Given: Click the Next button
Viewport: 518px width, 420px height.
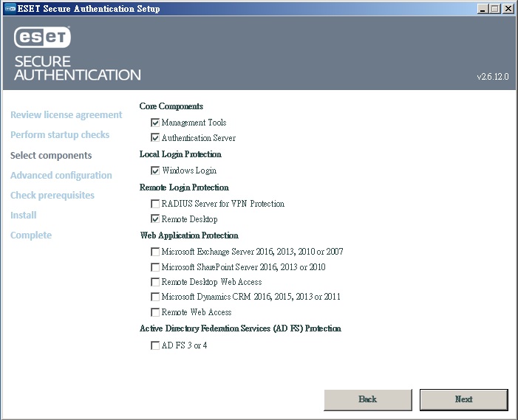Looking at the screenshot, I should point(464,399).
